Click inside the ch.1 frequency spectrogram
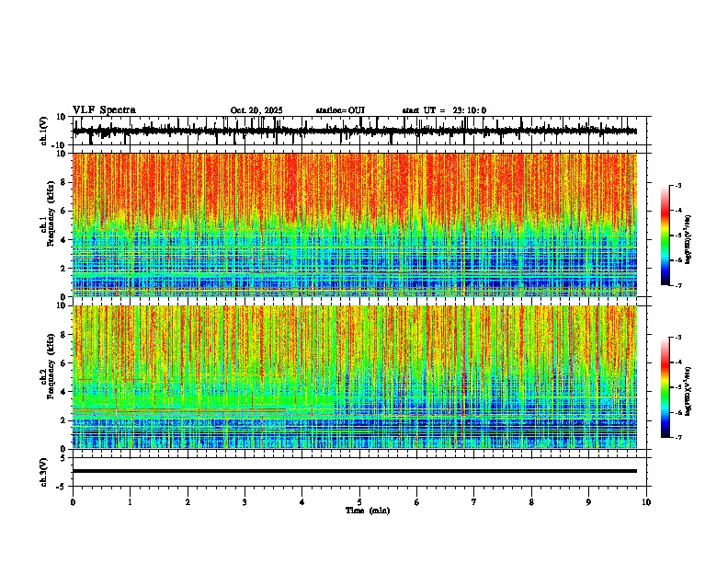Image resolution: width=728 pixels, height=563 pixels. click(x=355, y=224)
